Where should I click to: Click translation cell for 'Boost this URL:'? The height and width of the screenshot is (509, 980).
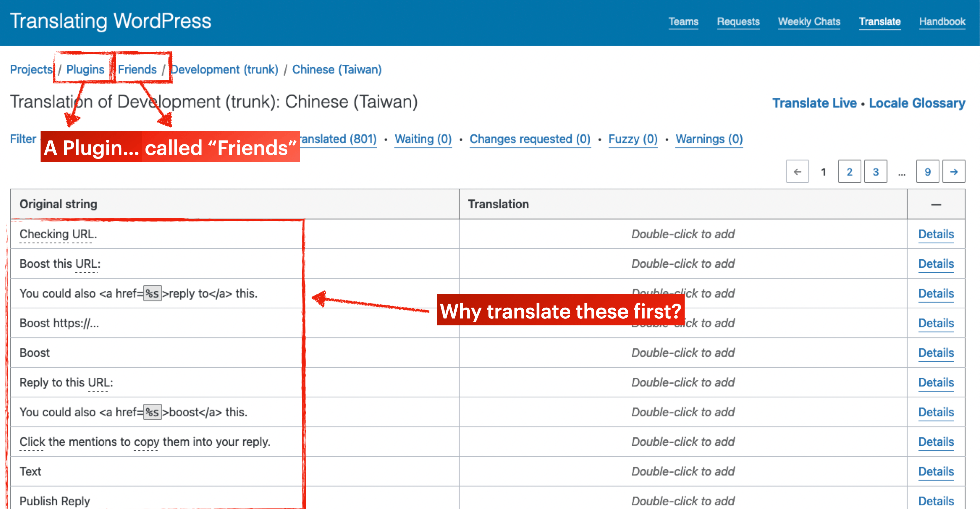point(683,264)
